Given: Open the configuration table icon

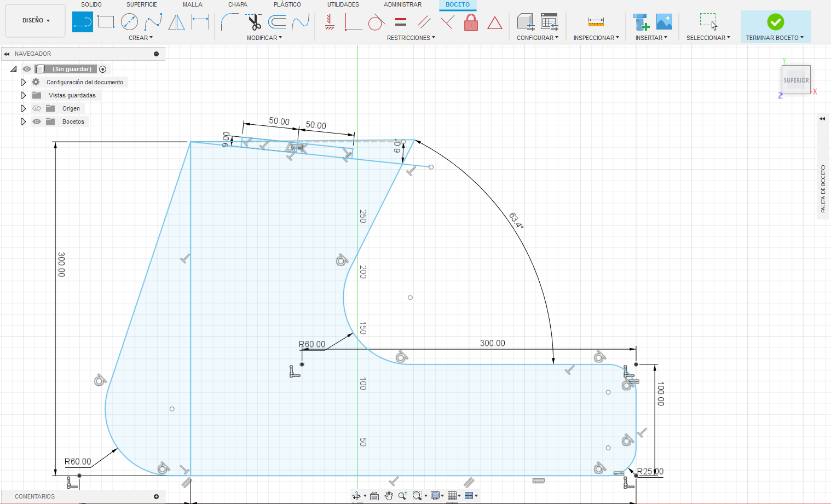Looking at the screenshot, I should [x=549, y=22].
